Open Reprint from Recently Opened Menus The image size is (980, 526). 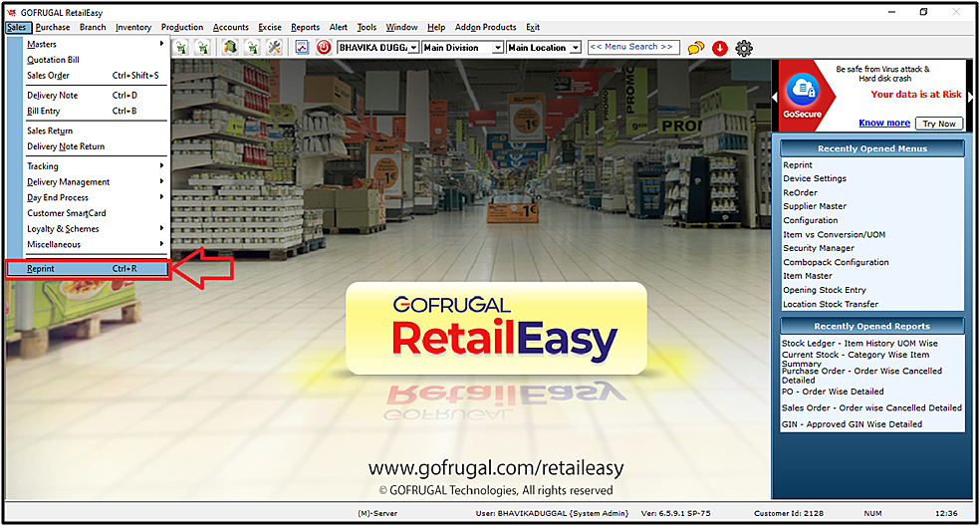798,165
